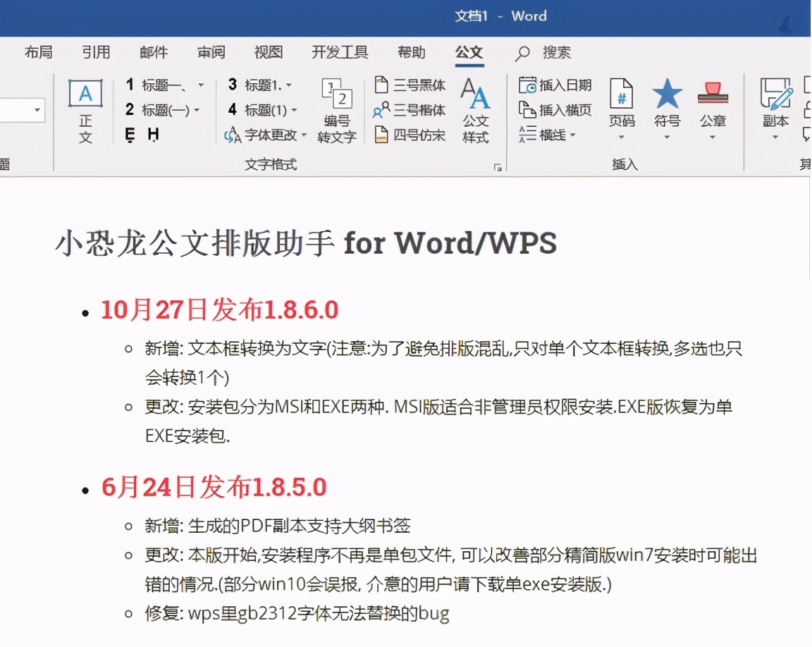
Task: Switch to the 开发工具 ribbon tab
Action: [339, 52]
